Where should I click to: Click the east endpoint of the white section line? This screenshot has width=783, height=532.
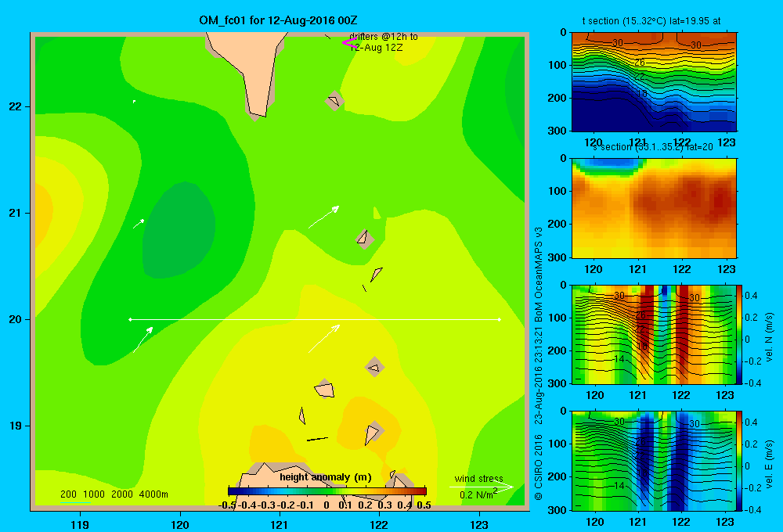pos(500,319)
